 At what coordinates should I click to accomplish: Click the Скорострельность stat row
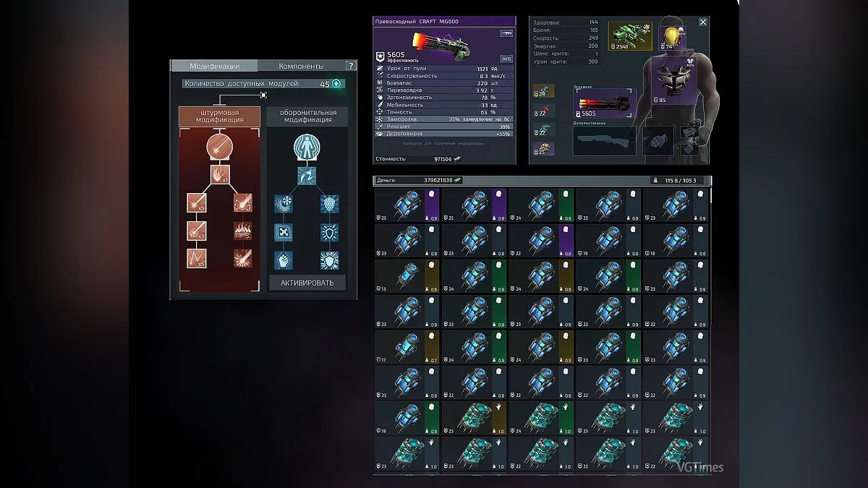click(x=444, y=75)
